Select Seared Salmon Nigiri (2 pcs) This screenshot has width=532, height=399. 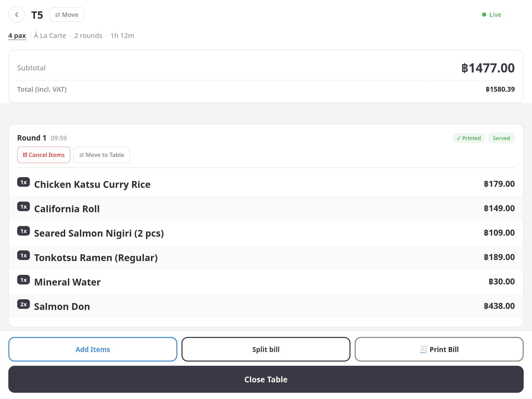tap(266, 233)
